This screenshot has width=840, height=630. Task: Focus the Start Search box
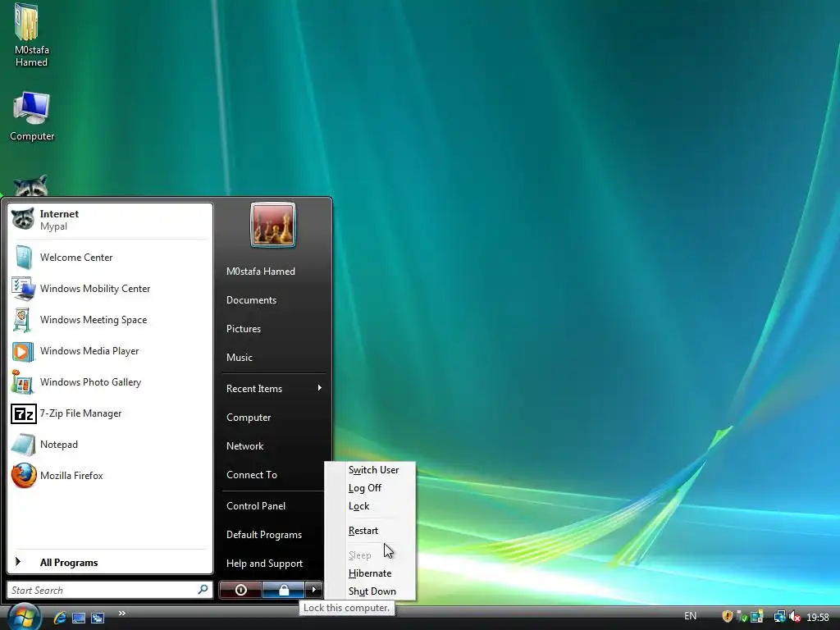pyautogui.click(x=110, y=591)
